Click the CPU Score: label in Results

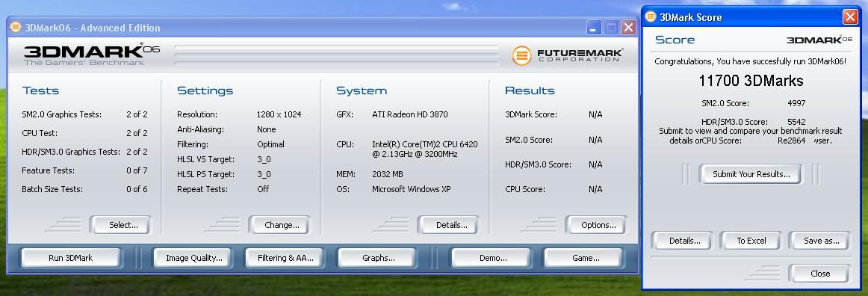pos(525,189)
